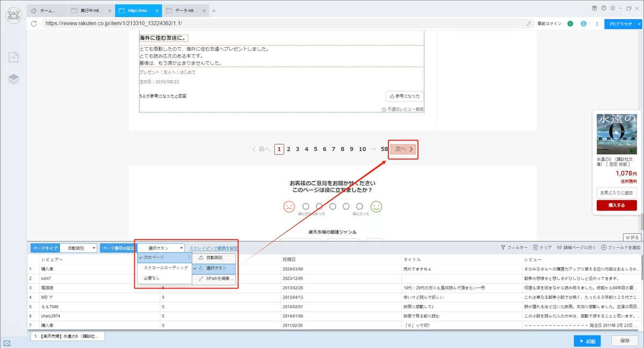Go to review page 2
Screen dimensions: 644x348
pyautogui.click(x=289, y=149)
